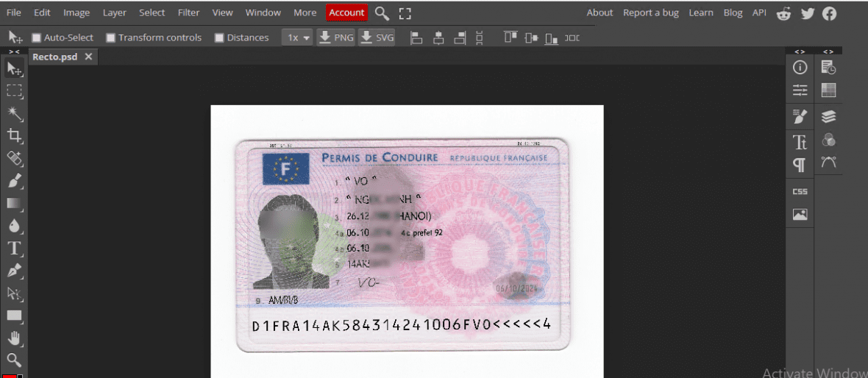The height and width of the screenshot is (378, 868).
Task: Open the Swatches panel icon
Action: (829, 90)
